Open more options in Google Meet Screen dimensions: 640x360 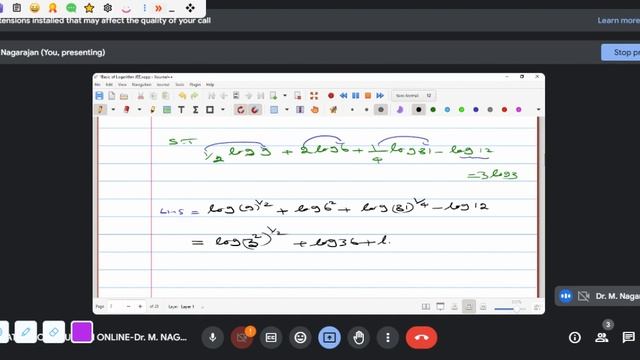388,338
